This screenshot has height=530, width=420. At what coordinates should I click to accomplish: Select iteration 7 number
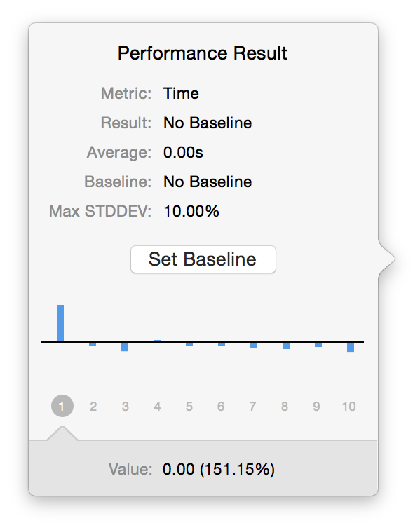click(x=252, y=406)
